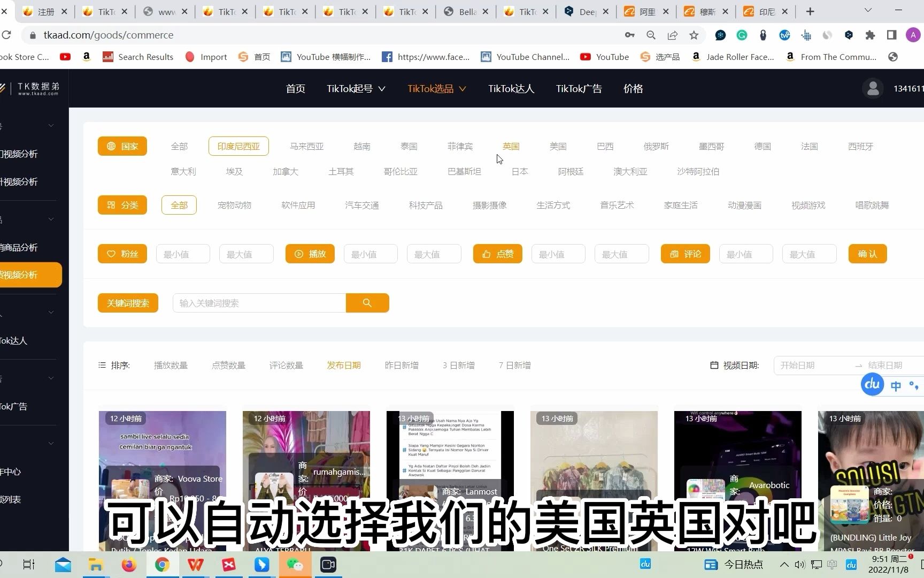Open the TikTok广告 navigation item
This screenshot has width=924, height=578.
[579, 88]
